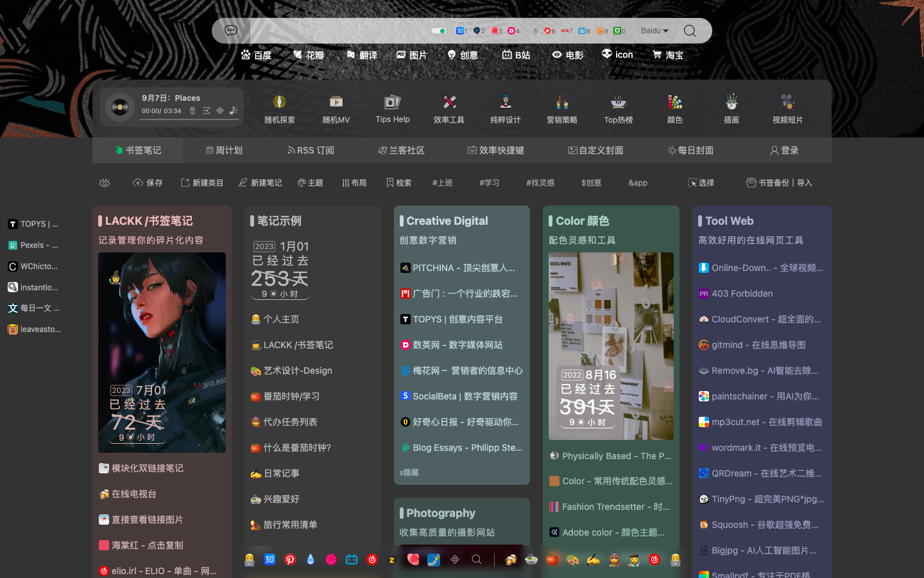Open the playlist note icon in music player
The height and width of the screenshot is (578, 924).
[x=234, y=110]
